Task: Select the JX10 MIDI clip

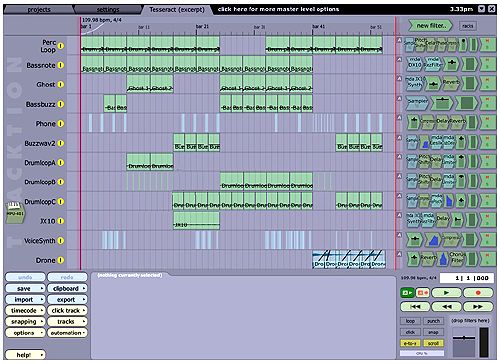Action: pos(196,221)
